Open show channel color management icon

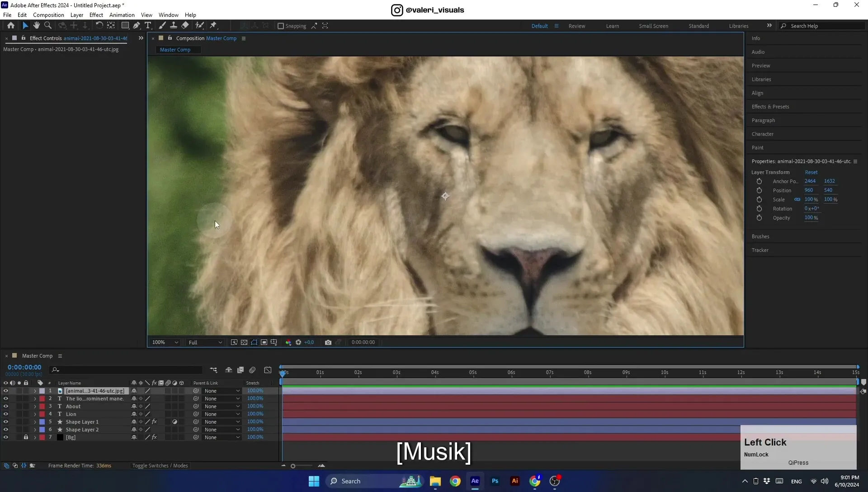(288, 342)
